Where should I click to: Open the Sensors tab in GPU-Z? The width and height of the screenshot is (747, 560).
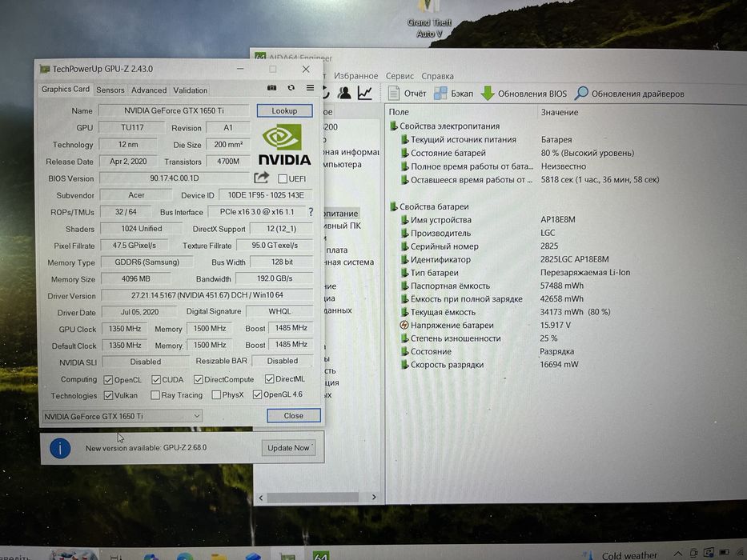tap(110, 90)
